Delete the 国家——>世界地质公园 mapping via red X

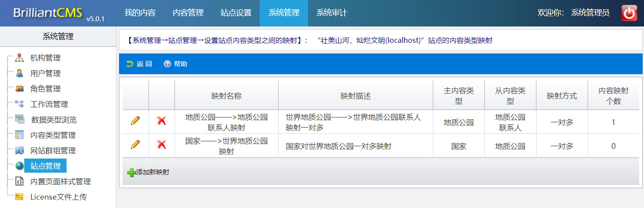[x=162, y=144]
